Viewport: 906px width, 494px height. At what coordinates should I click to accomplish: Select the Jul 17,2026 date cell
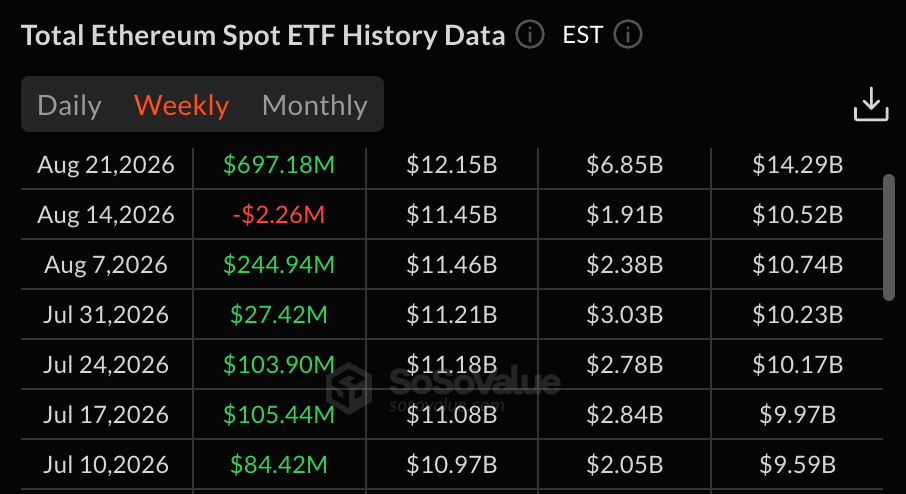click(x=106, y=415)
